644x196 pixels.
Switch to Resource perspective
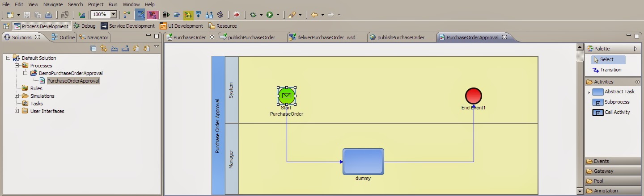tap(223, 26)
